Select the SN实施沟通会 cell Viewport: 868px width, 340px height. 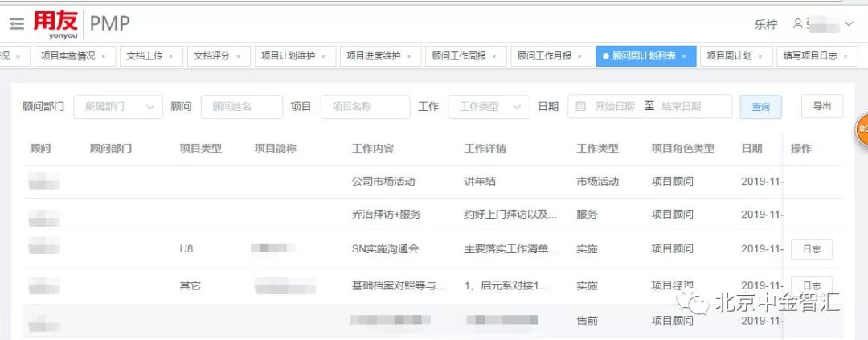coord(385,248)
